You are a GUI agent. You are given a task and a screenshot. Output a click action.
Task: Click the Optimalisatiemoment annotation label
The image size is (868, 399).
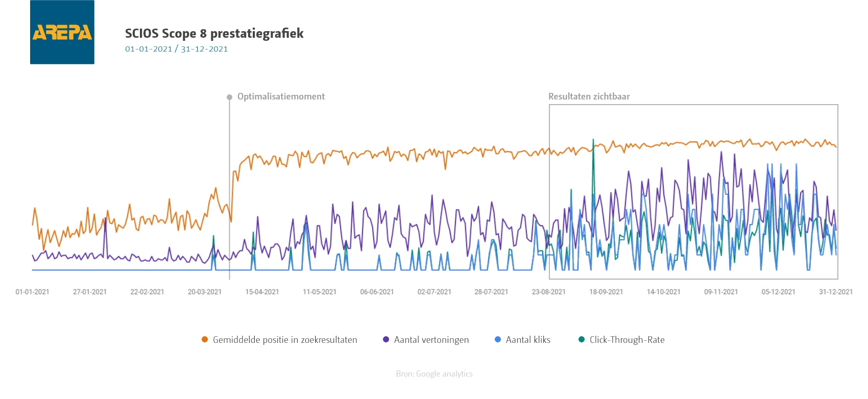[281, 96]
